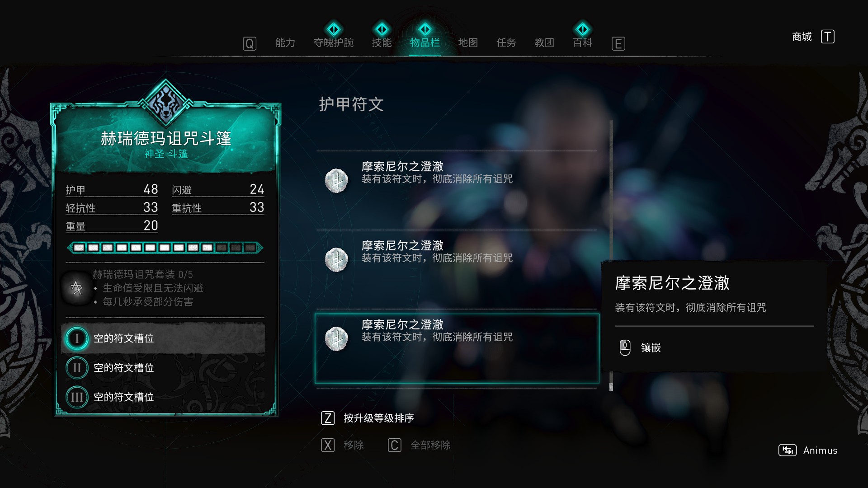This screenshot has width=868, height=488.
Task: Click the E key next-tab icon
Action: (x=618, y=43)
